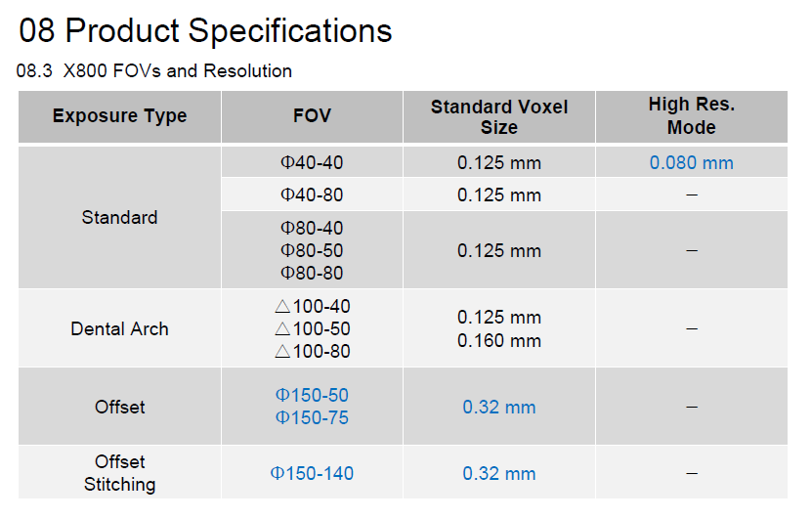Click the Offset Stitching exposure cell
The image size is (812, 519).
119,472
